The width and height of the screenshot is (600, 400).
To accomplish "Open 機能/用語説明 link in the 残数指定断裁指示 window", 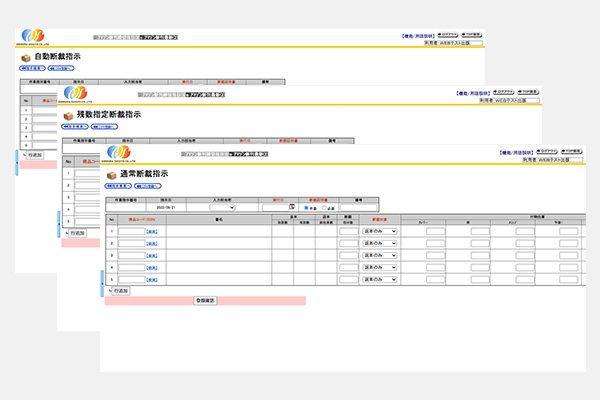I will coord(473,93).
